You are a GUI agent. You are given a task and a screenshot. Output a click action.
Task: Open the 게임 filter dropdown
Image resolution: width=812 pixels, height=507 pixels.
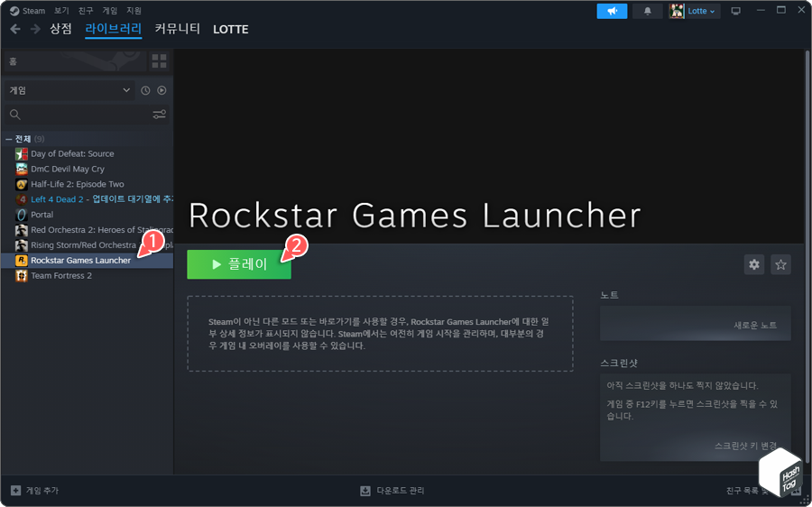click(x=69, y=90)
